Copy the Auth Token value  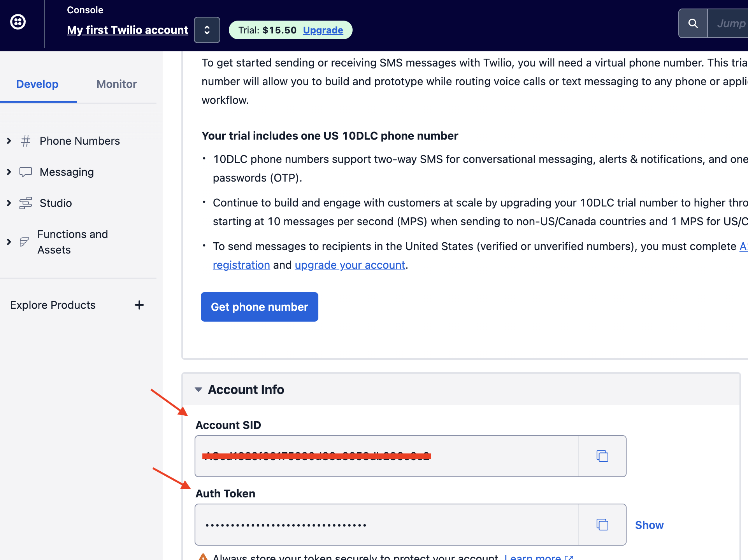point(602,525)
